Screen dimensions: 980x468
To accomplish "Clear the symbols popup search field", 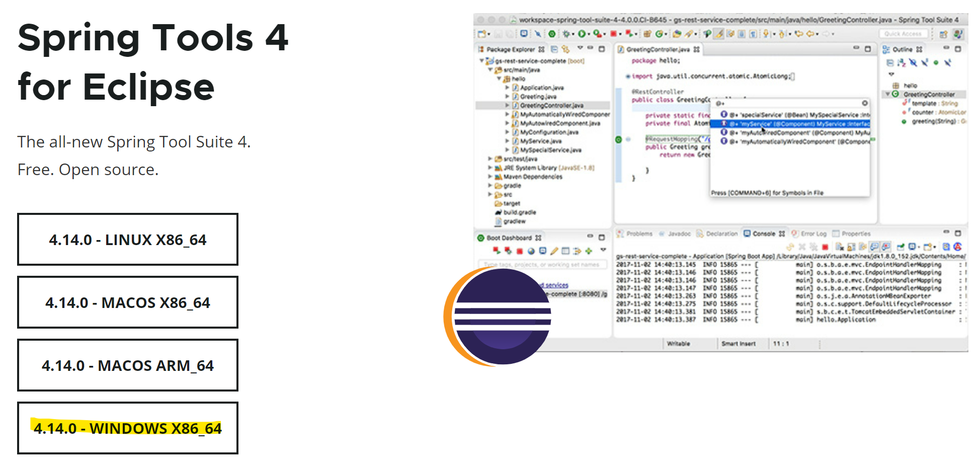I will (x=865, y=103).
